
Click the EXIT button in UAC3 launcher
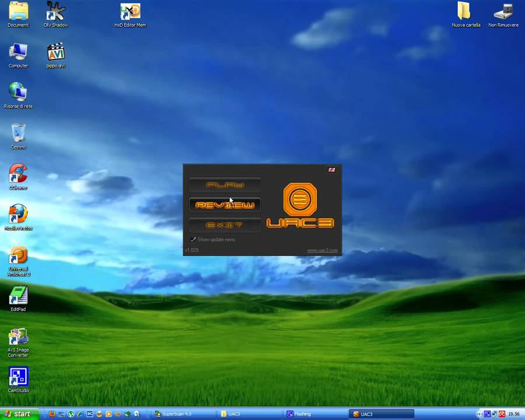[225, 225]
